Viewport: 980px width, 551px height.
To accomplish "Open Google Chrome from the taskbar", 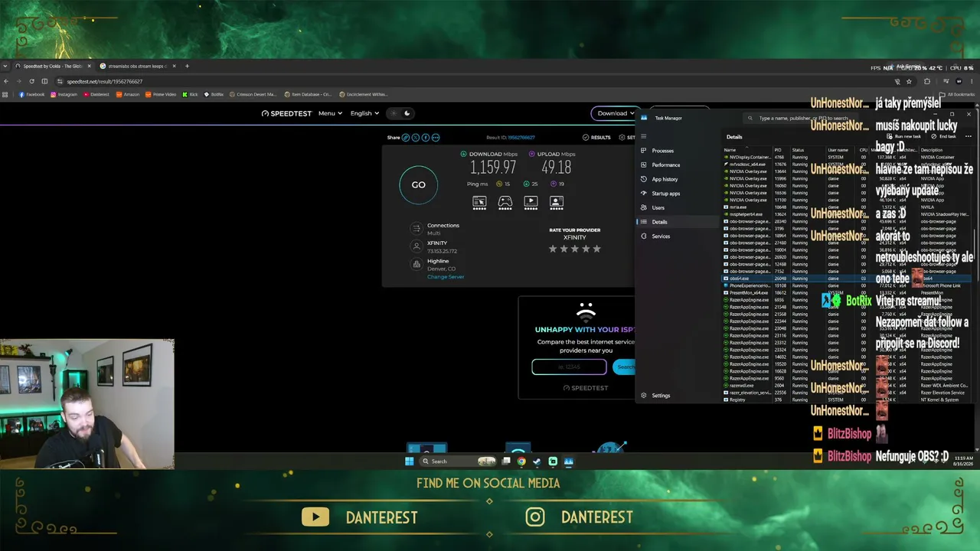I will (521, 461).
